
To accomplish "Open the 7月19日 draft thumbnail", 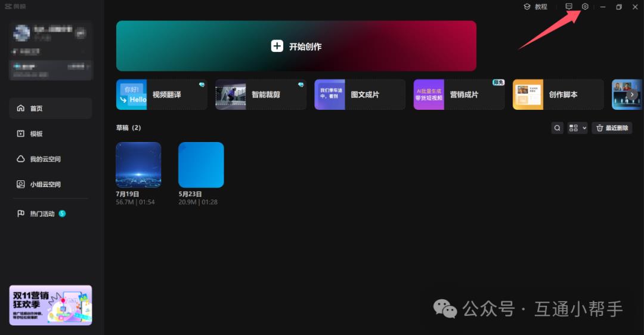I will (138, 165).
